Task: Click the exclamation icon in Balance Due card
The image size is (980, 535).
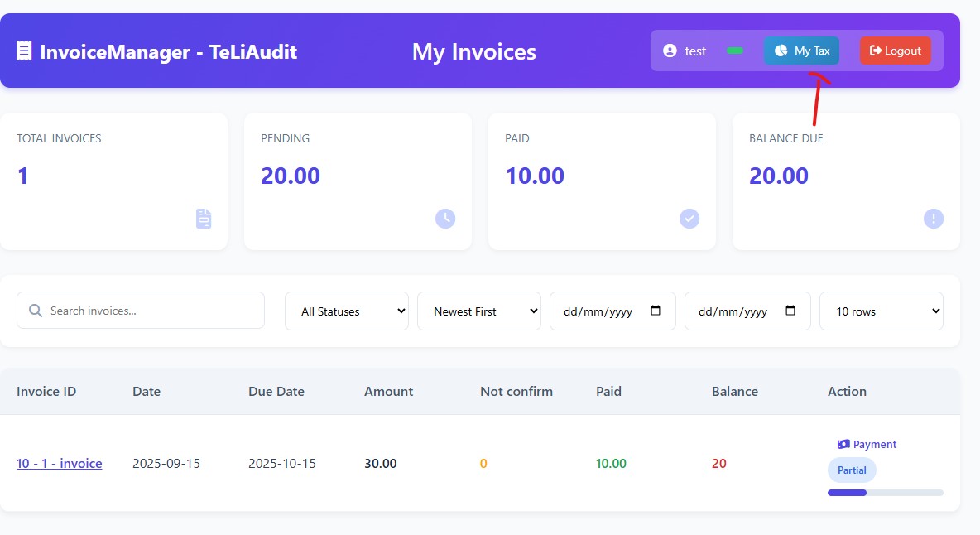Action: 934,219
